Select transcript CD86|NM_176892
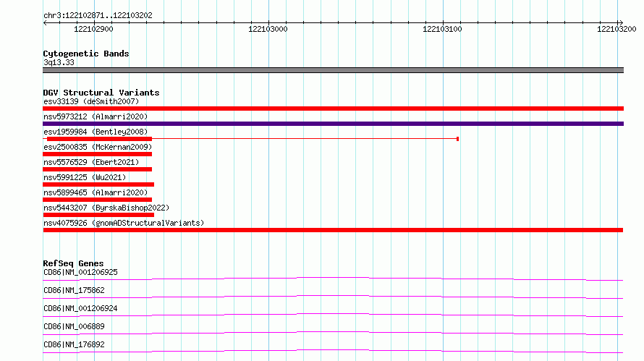Image resolution: width=644 pixels, height=361 pixels. tap(74, 344)
